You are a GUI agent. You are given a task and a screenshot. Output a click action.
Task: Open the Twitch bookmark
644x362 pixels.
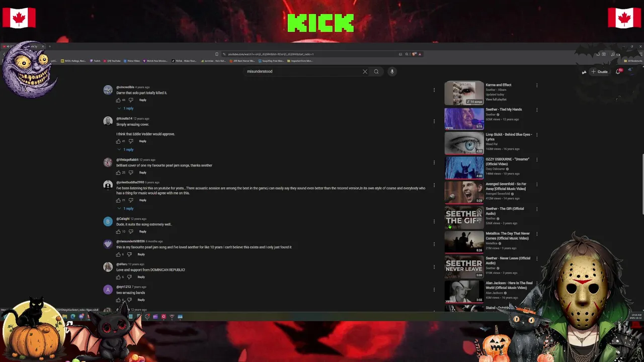click(96, 61)
